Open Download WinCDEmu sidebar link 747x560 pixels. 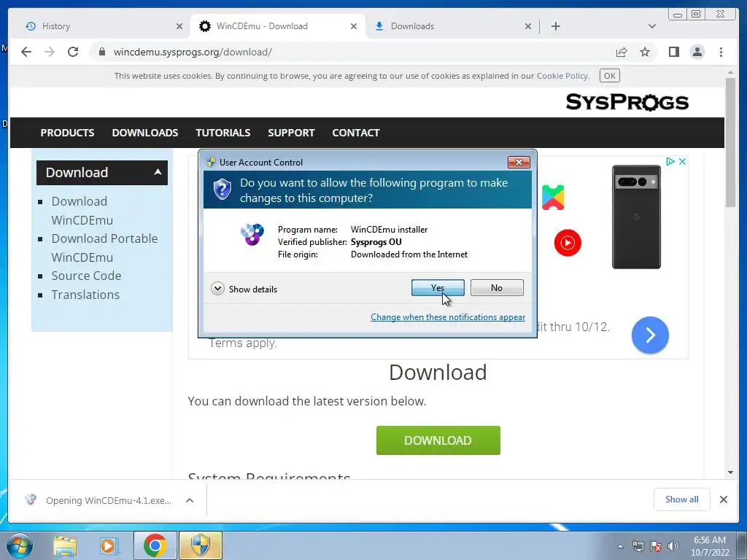click(x=82, y=211)
